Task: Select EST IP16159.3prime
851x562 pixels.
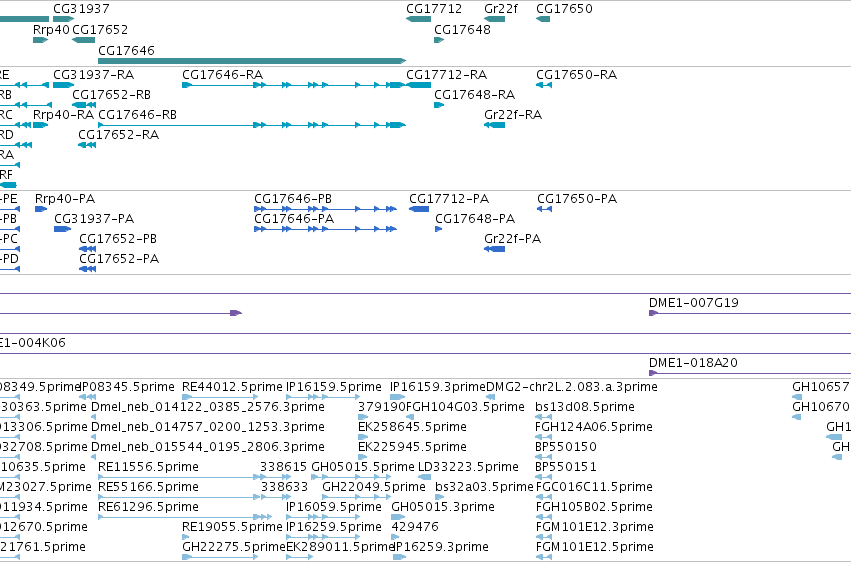Action: [x=398, y=397]
